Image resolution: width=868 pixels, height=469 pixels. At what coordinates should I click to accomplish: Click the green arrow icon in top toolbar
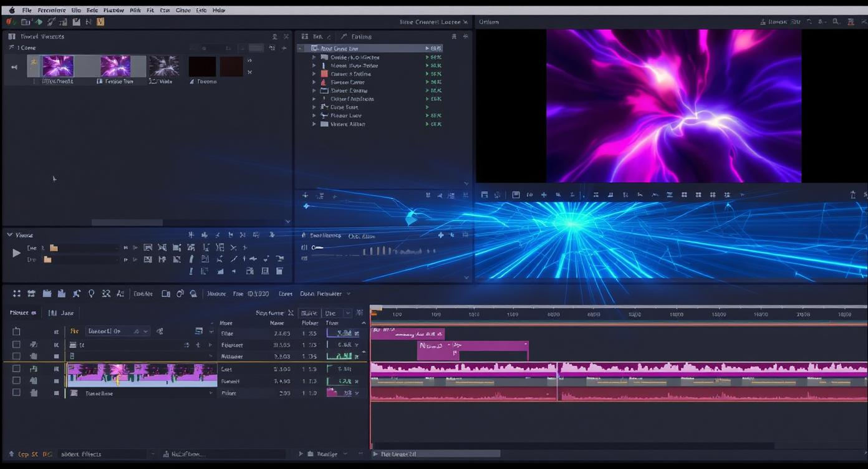pyautogui.click(x=38, y=22)
